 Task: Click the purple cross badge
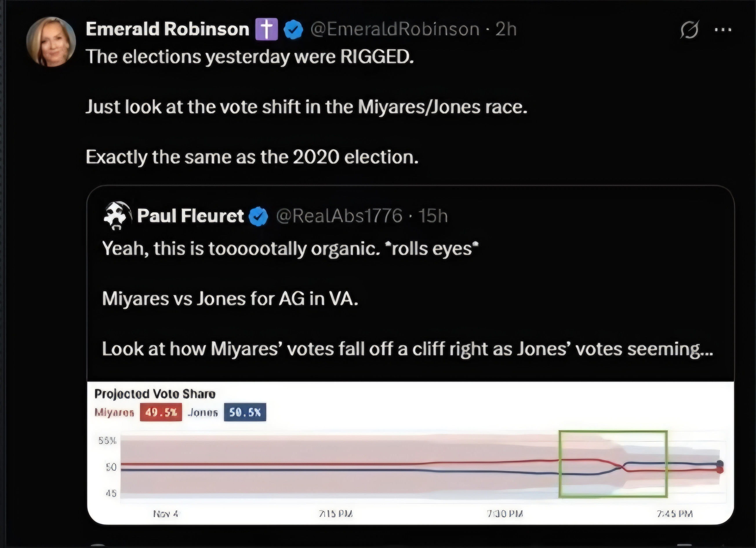point(266,29)
